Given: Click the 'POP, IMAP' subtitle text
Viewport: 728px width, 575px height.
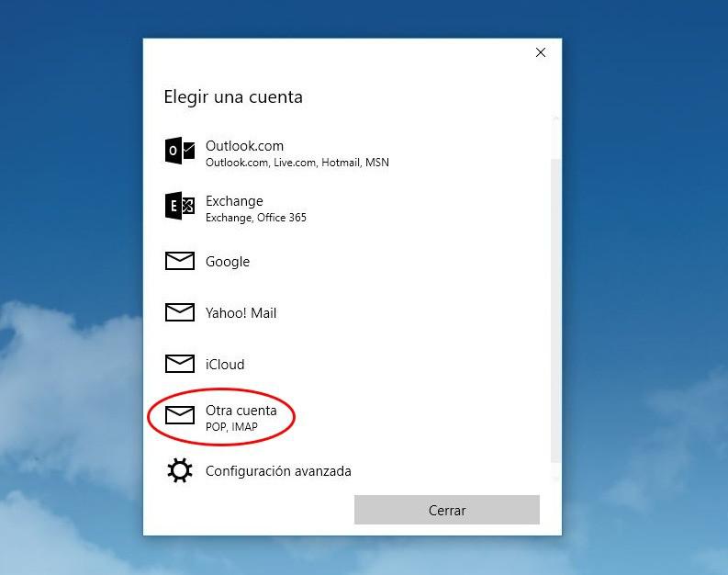Looking at the screenshot, I should tap(231, 427).
